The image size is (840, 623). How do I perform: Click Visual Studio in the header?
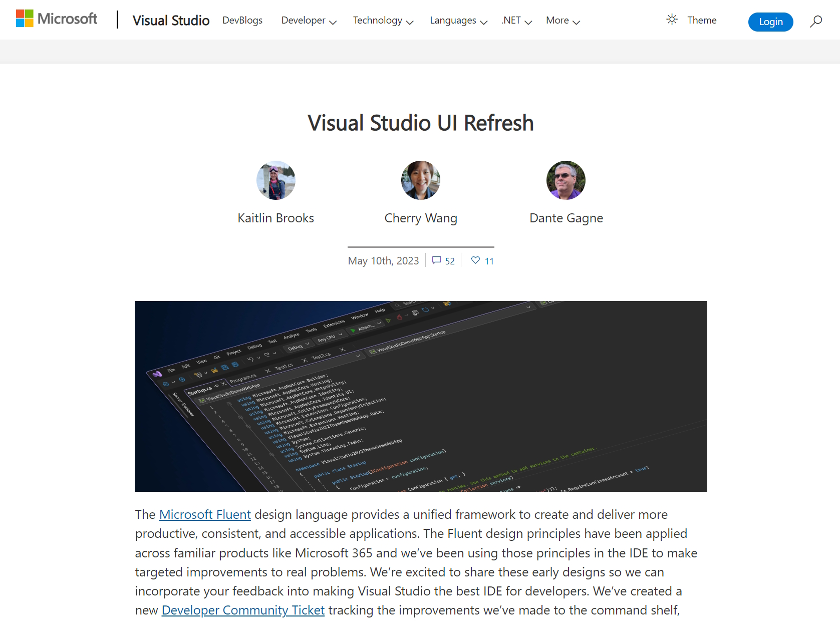(171, 20)
